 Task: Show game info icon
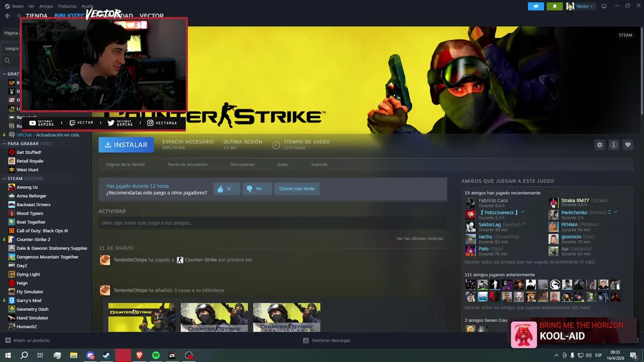pyautogui.click(x=613, y=145)
